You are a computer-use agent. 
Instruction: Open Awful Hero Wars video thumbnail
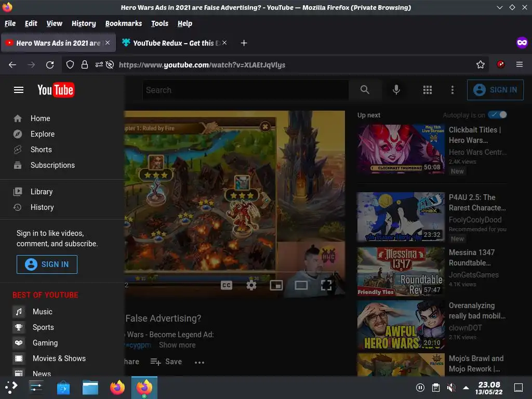(x=401, y=325)
